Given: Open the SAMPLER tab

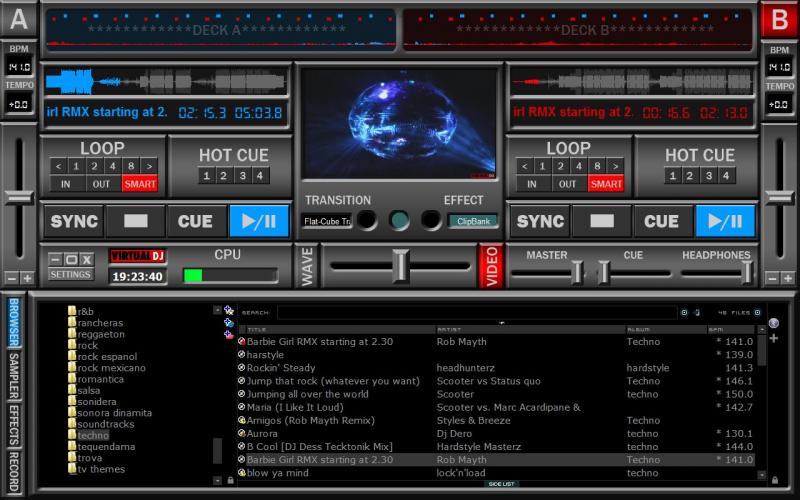Looking at the screenshot, I should (x=14, y=376).
